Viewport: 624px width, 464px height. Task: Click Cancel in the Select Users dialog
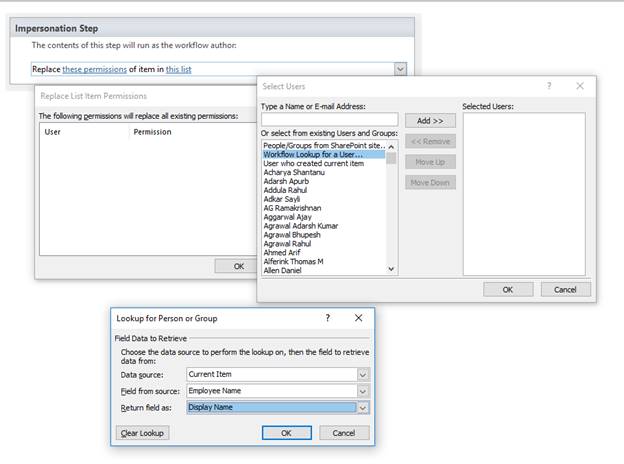(x=566, y=290)
